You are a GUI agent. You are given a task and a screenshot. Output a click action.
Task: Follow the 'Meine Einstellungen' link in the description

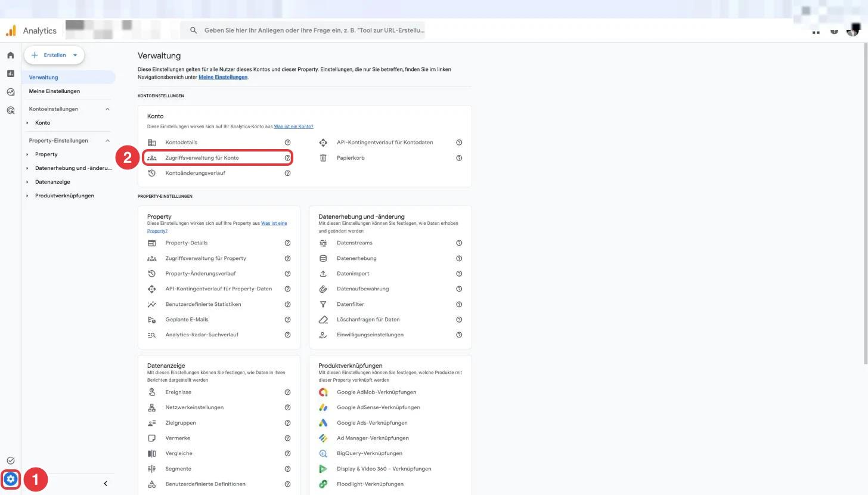pyautogui.click(x=223, y=77)
